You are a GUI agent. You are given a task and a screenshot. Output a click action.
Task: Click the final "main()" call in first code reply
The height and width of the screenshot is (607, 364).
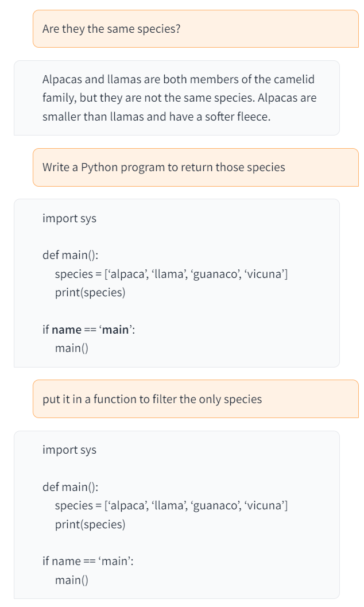click(71, 348)
